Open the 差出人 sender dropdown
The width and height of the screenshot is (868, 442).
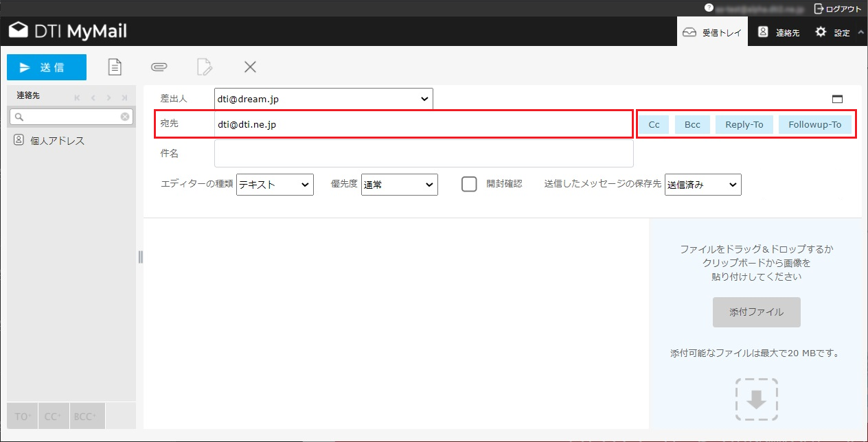(x=323, y=99)
